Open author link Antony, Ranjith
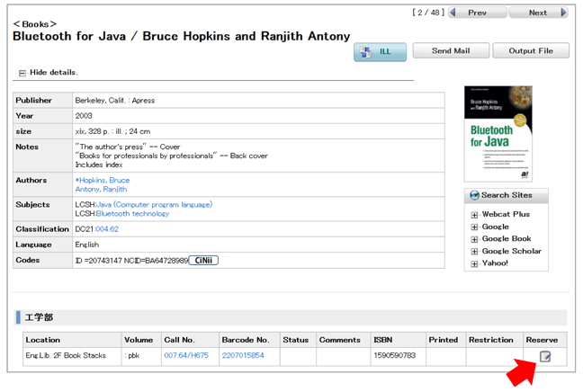The height and width of the screenshot is (392, 583). pos(101,189)
